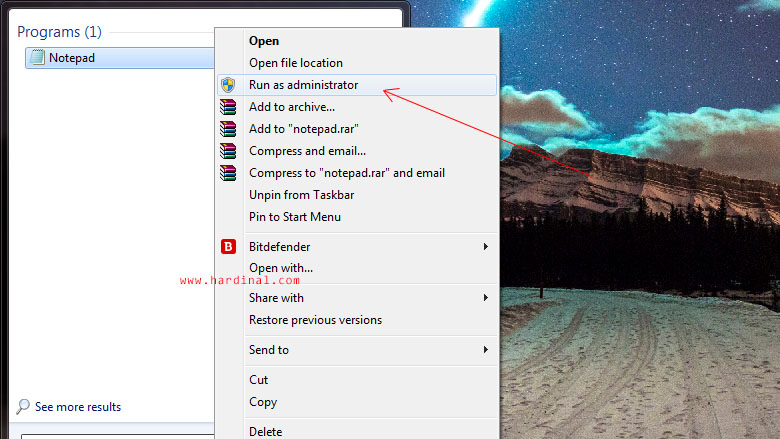The image size is (780, 439).
Task: Click WinRAR icon beside Compress to "notepad.rar" and email
Action: pos(228,173)
